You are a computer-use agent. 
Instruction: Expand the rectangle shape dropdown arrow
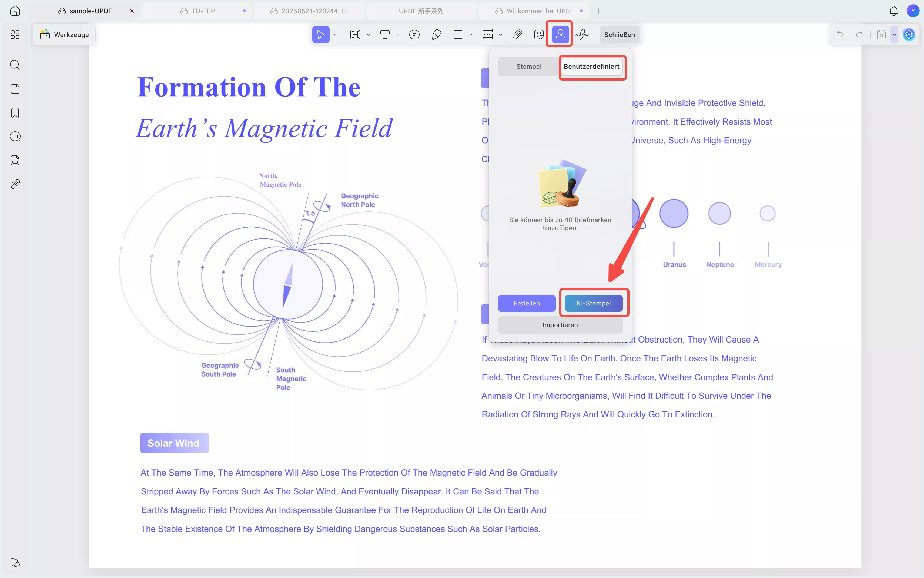coord(471,35)
